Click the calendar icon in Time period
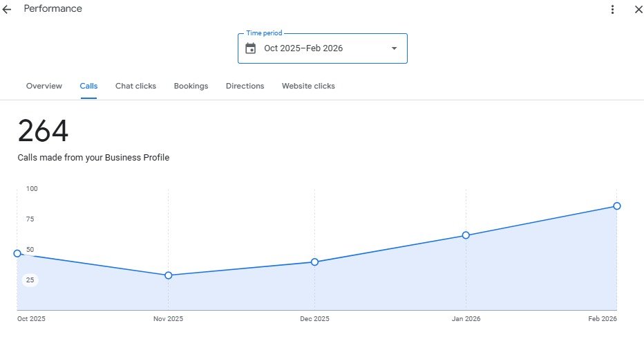The image size is (644, 337). point(251,48)
